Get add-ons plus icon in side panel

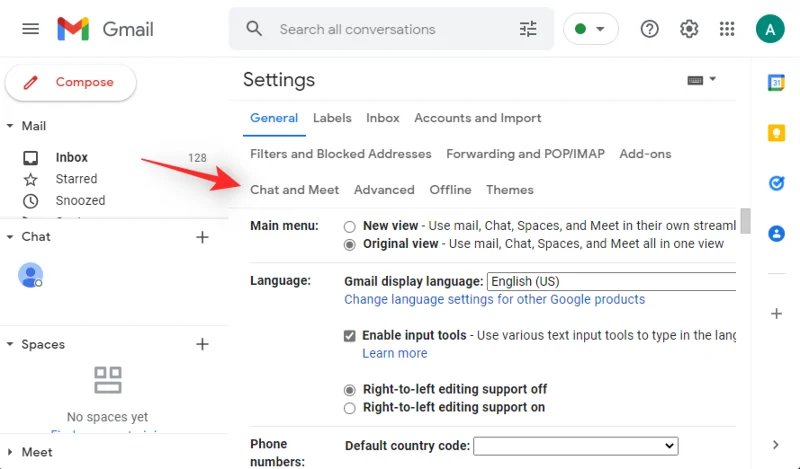[777, 313]
